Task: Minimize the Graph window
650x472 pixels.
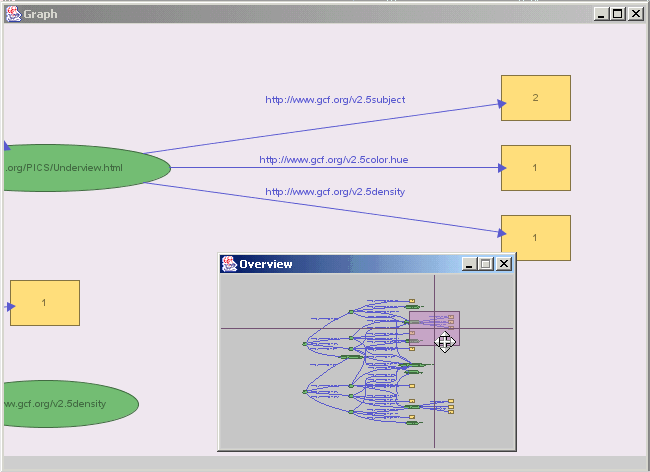Action: click(x=601, y=14)
